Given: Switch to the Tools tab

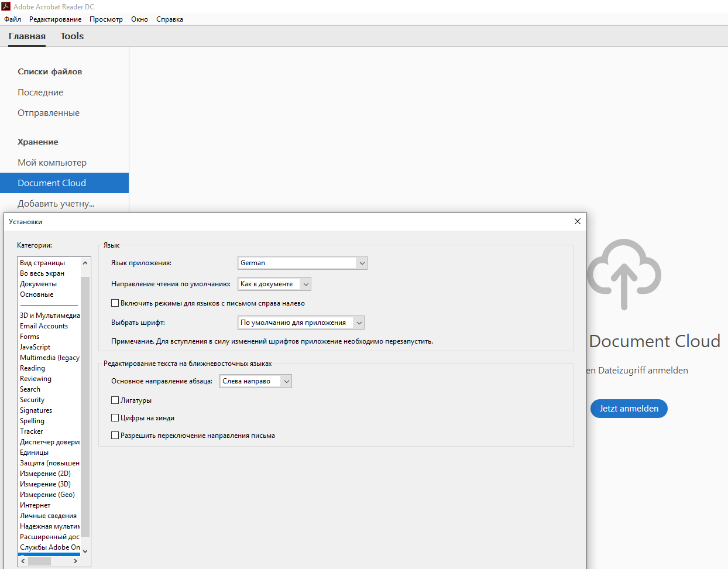Looking at the screenshot, I should click(x=72, y=36).
